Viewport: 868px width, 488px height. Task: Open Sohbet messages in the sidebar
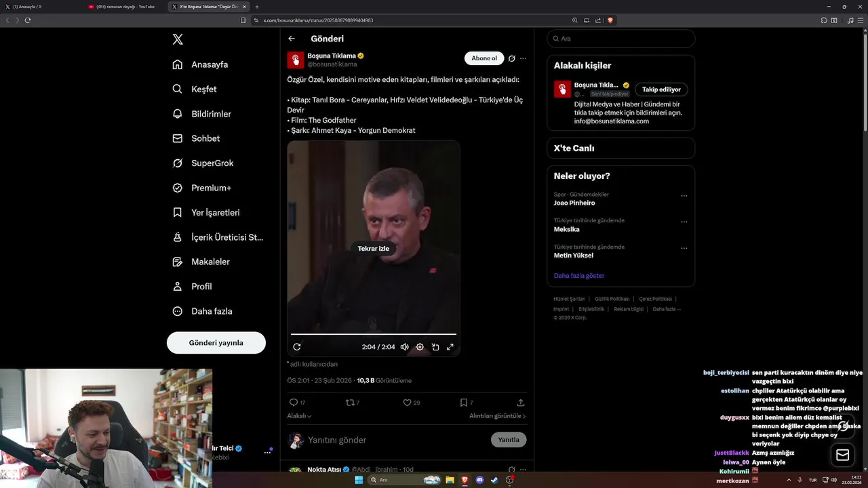coord(196,138)
